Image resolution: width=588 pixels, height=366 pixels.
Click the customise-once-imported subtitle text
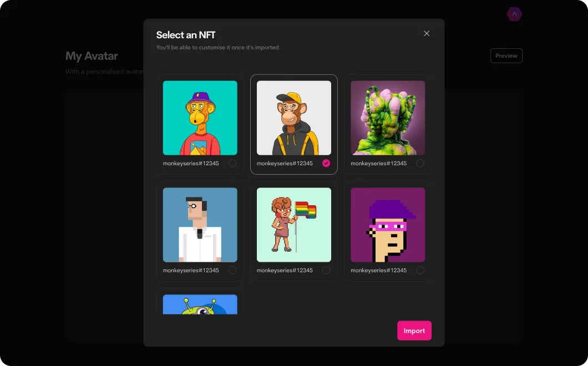pos(218,48)
